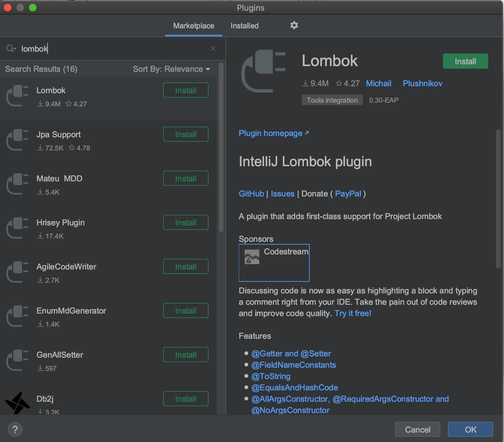Click the Jpa Support plugin icon

[x=18, y=140]
